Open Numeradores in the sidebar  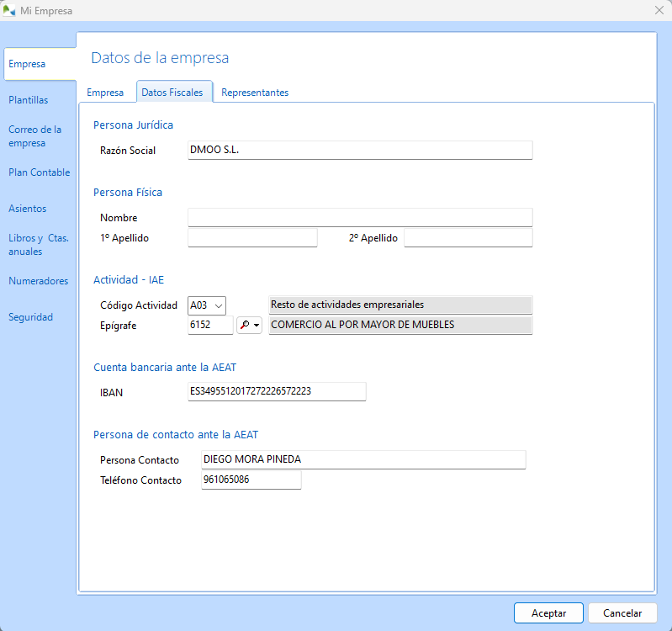pos(39,281)
